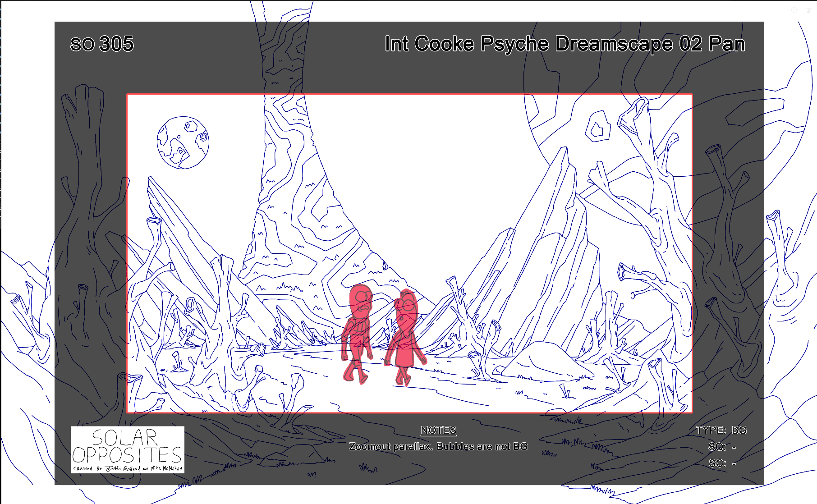Open the image info icon
817x504 pixels.
tap(794, 10)
